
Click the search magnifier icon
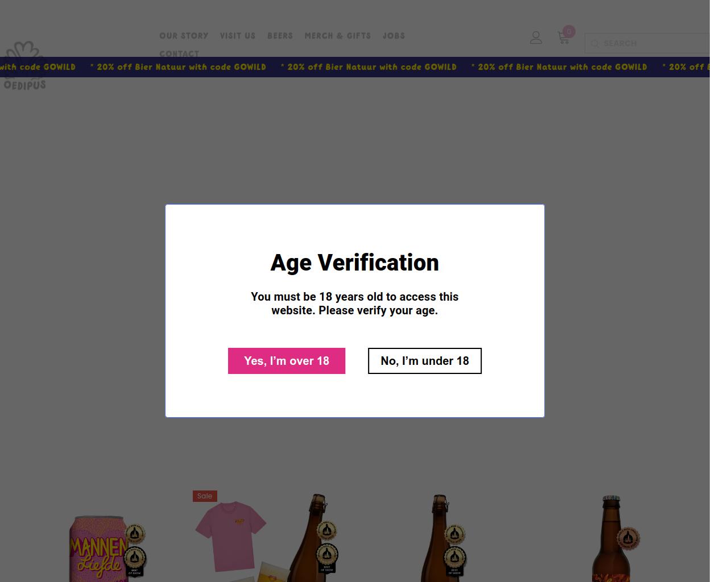tap(594, 44)
